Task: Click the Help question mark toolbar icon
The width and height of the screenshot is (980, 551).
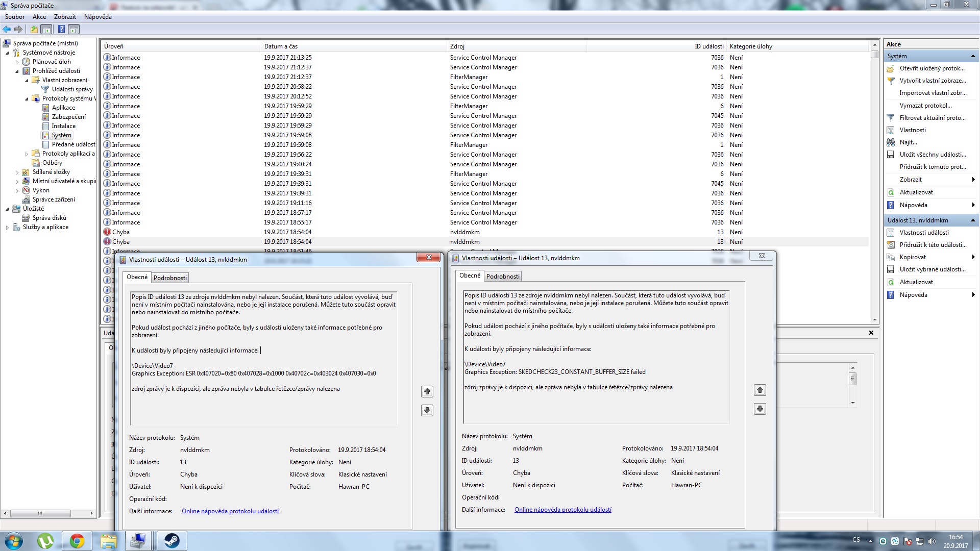Action: 61,29
